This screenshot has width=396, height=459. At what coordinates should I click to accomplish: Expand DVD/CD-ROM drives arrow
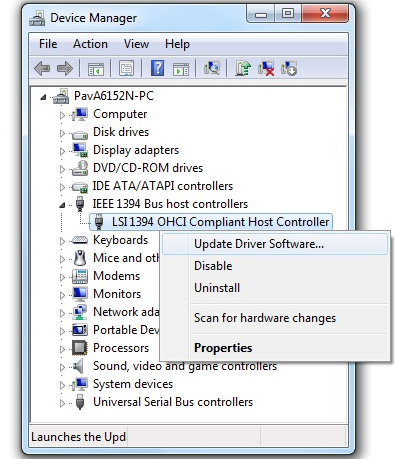click(x=62, y=169)
